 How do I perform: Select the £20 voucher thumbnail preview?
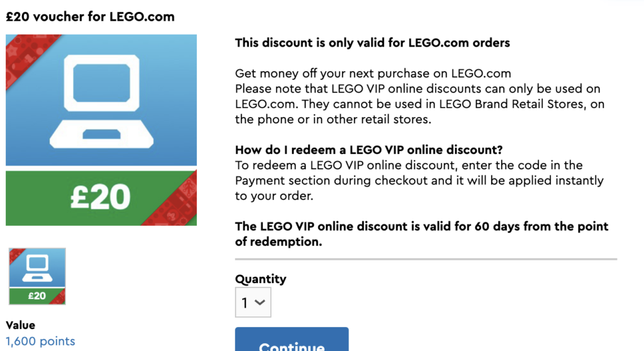point(37,276)
